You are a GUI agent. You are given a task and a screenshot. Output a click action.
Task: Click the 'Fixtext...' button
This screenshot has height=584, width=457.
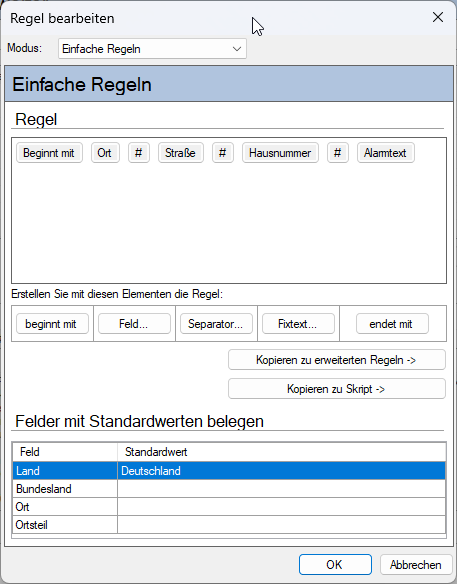pos(298,324)
